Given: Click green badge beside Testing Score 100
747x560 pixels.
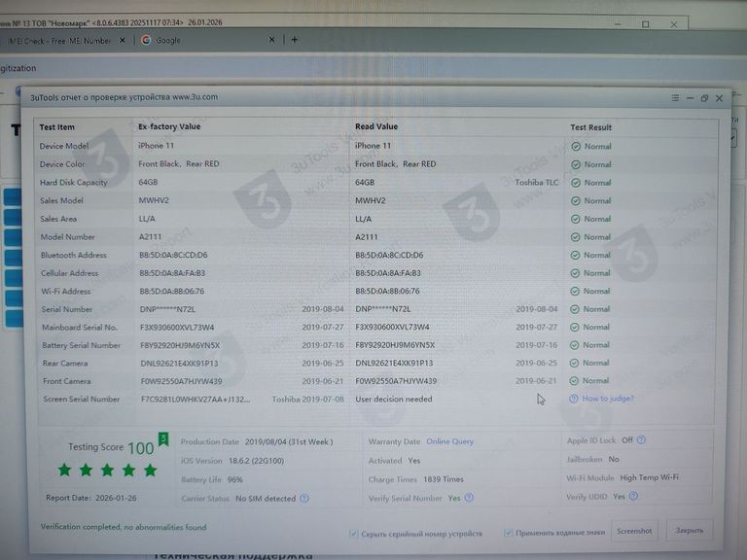Looking at the screenshot, I should point(162,439).
